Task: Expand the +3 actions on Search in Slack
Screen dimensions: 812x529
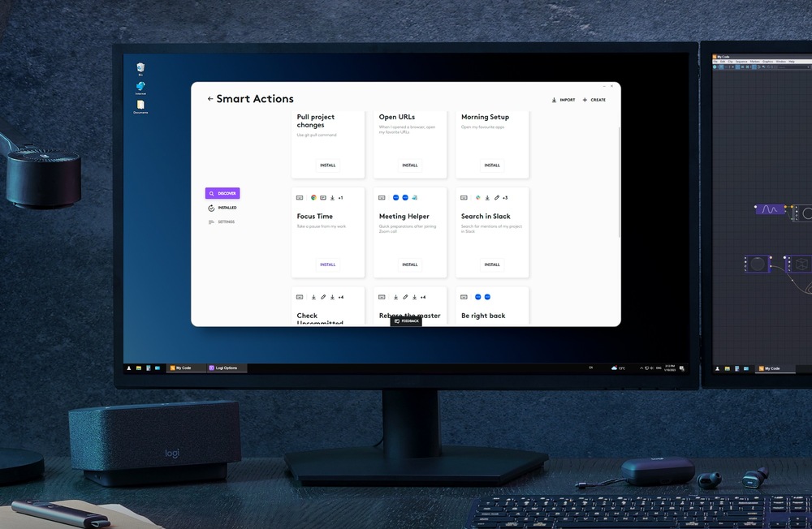Action: (505, 198)
